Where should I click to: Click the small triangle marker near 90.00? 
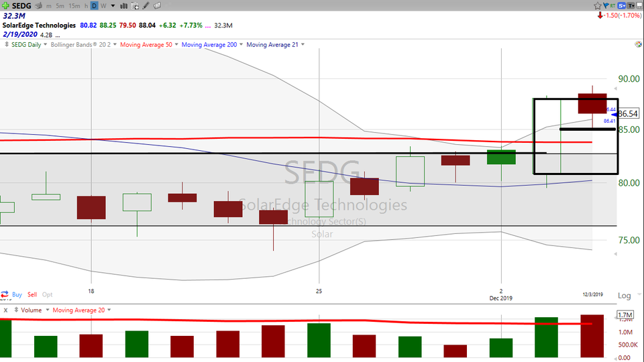click(615, 88)
